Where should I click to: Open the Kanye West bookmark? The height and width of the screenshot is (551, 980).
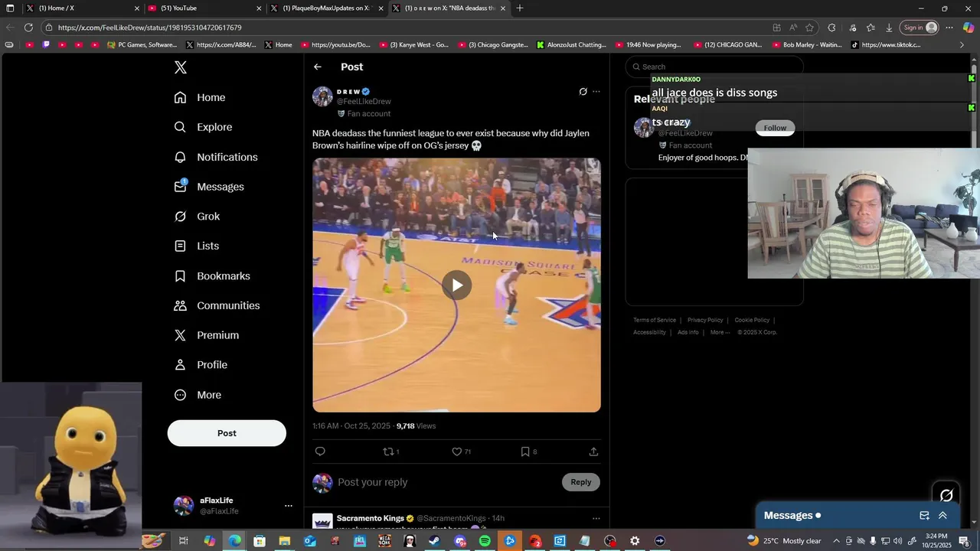(414, 45)
